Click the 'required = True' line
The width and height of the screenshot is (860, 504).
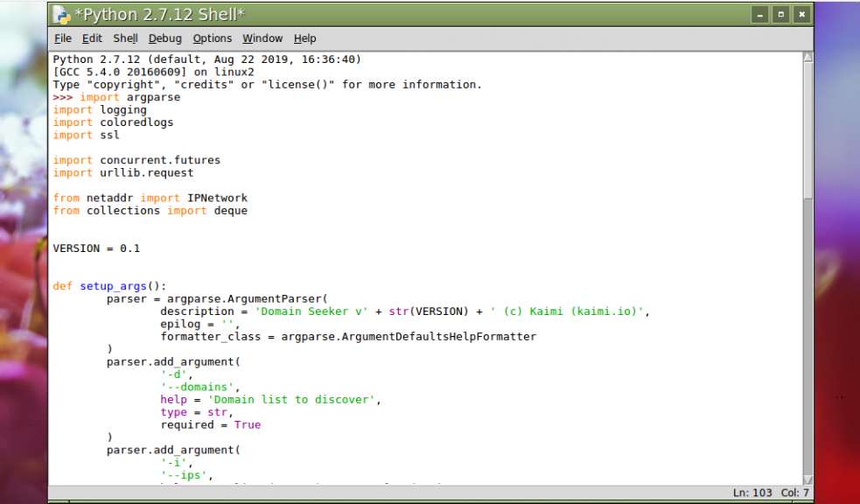click(211, 425)
